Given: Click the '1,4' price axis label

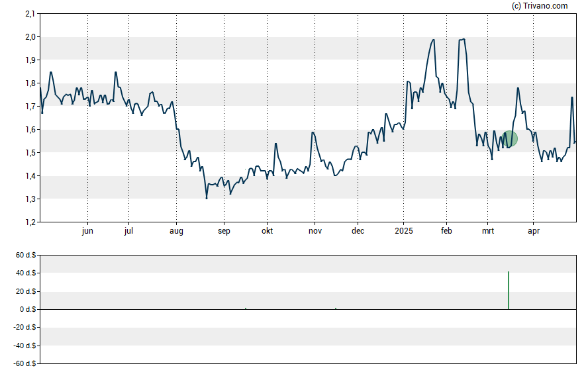Looking at the screenshot, I should (x=30, y=176).
